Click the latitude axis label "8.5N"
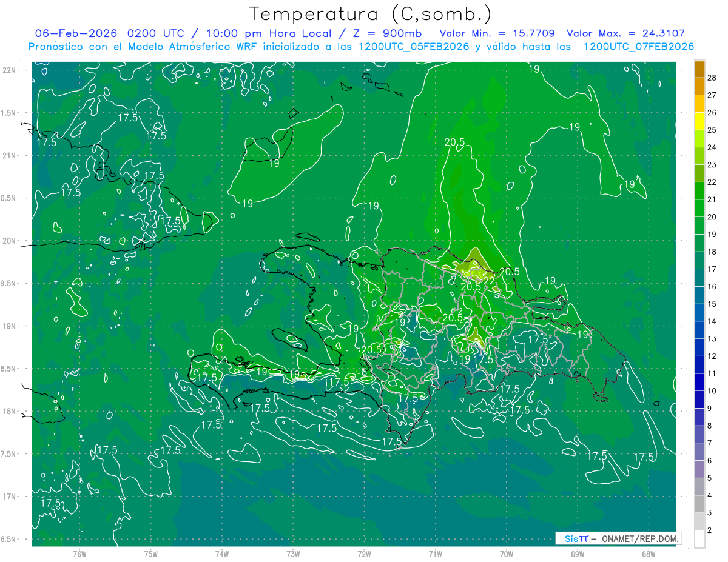The width and height of the screenshot is (728, 562). click(9, 369)
